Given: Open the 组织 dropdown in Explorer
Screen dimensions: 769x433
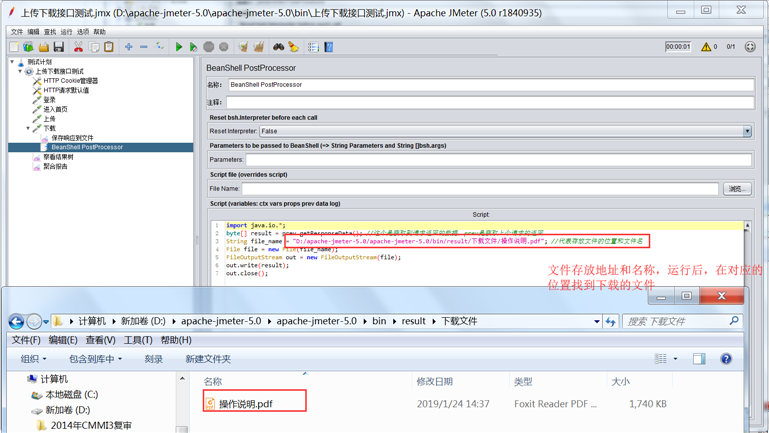Looking at the screenshot, I should (x=33, y=359).
